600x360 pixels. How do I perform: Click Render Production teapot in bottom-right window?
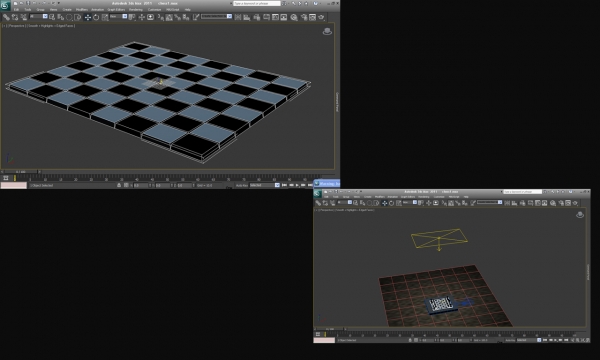(x=576, y=203)
